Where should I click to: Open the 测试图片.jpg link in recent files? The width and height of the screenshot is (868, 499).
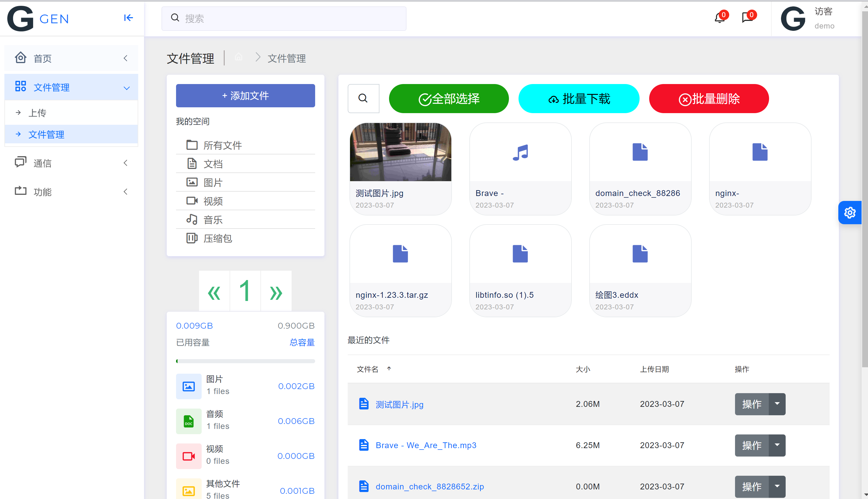(x=399, y=404)
